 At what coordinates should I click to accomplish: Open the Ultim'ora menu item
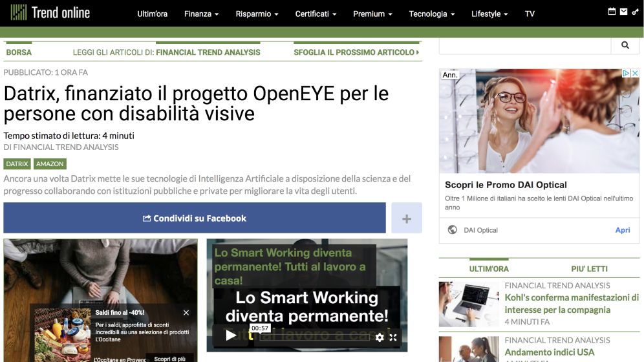click(x=153, y=14)
